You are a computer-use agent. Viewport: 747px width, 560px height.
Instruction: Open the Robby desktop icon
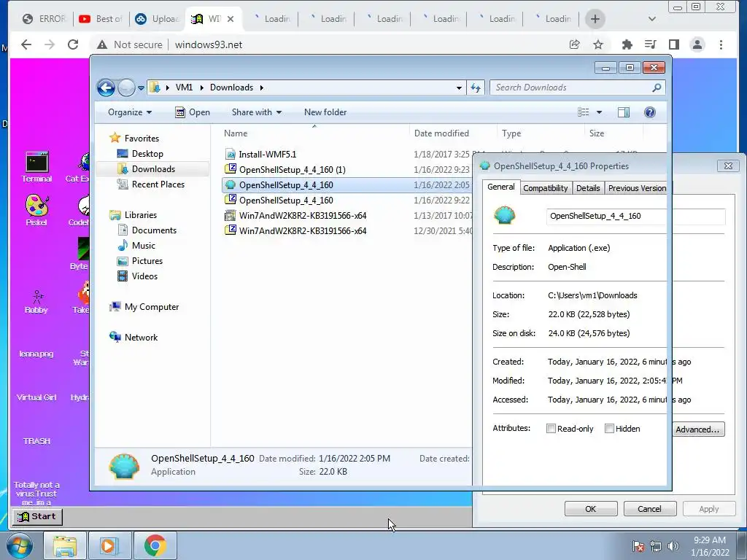click(x=36, y=302)
